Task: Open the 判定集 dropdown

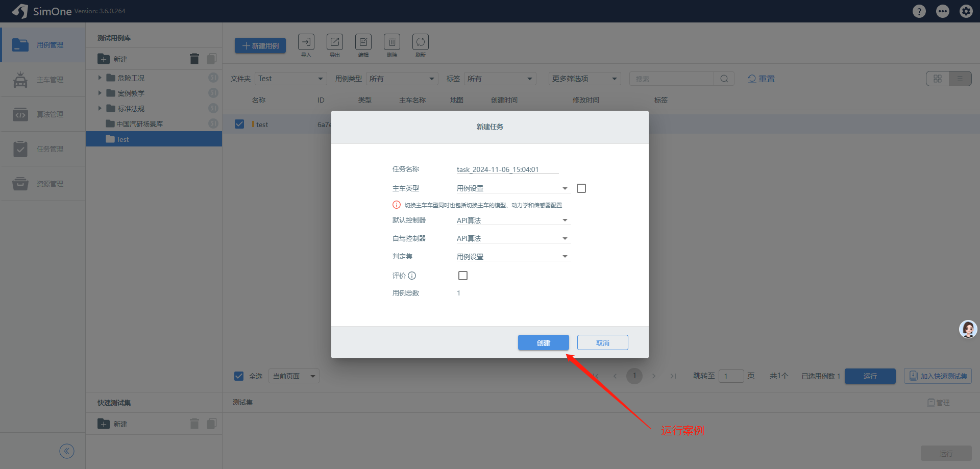Action: 513,257
